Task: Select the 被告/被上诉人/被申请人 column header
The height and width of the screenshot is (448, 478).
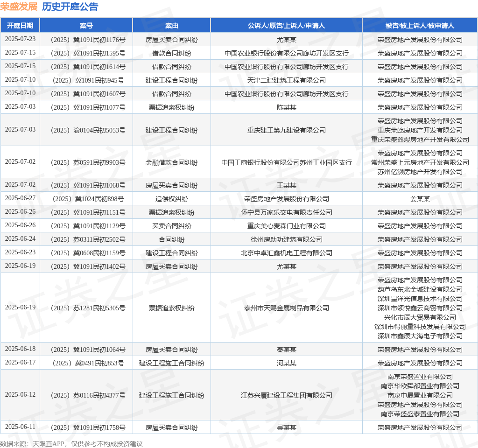Action: (x=420, y=26)
